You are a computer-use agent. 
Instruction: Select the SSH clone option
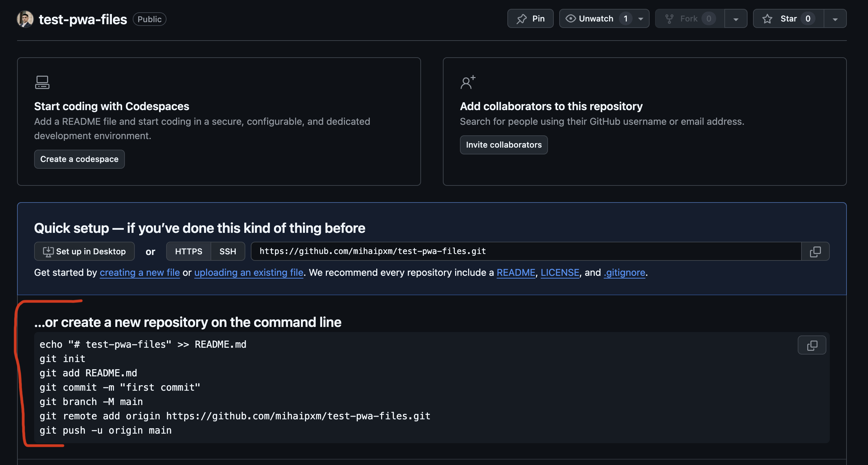pyautogui.click(x=228, y=251)
